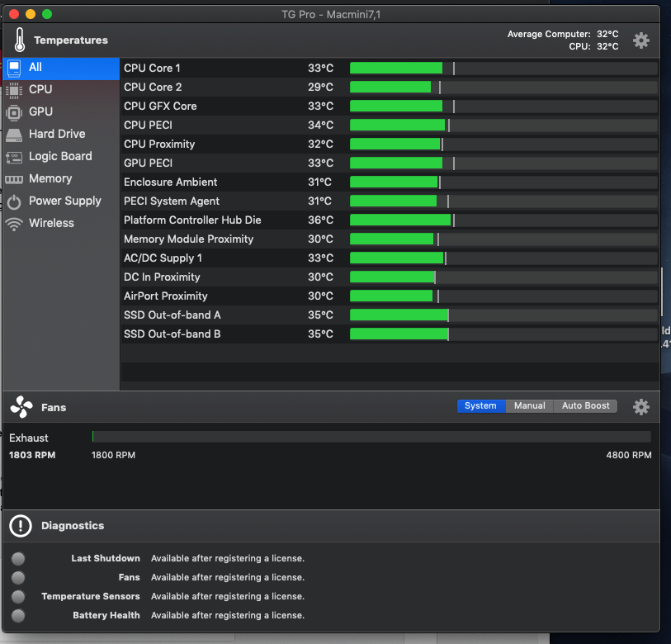The width and height of the screenshot is (671, 644).
Task: Select the All category label
Action: 35,67
